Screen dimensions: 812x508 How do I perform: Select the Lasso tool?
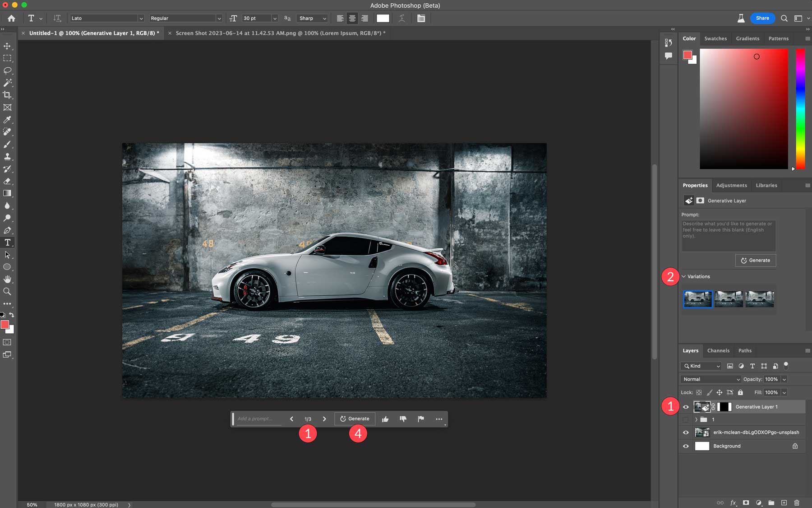tap(7, 70)
